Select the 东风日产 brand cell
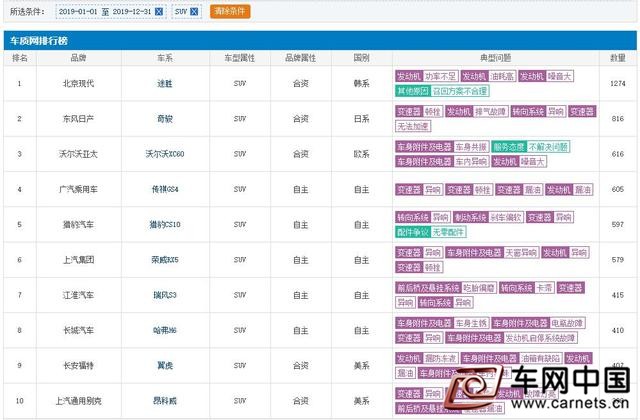Image resolution: width=640 pixels, height=420 pixels. coord(78,119)
